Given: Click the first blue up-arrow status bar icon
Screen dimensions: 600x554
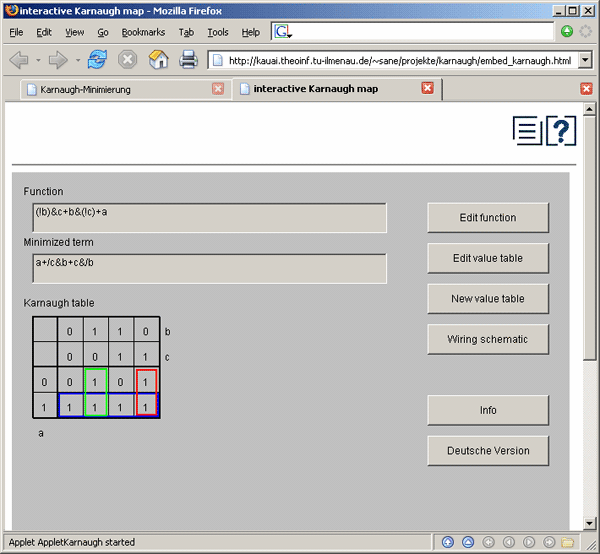Looking at the screenshot, I should pyautogui.click(x=448, y=542).
